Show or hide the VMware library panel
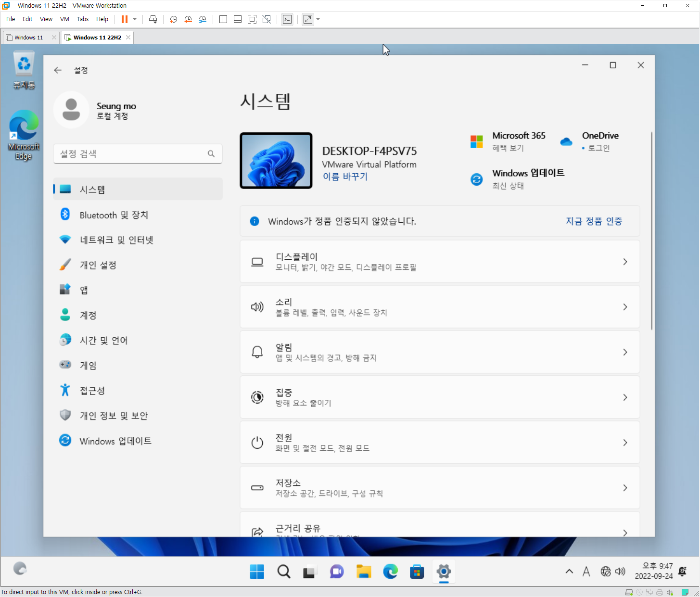The image size is (700, 597). (x=223, y=19)
